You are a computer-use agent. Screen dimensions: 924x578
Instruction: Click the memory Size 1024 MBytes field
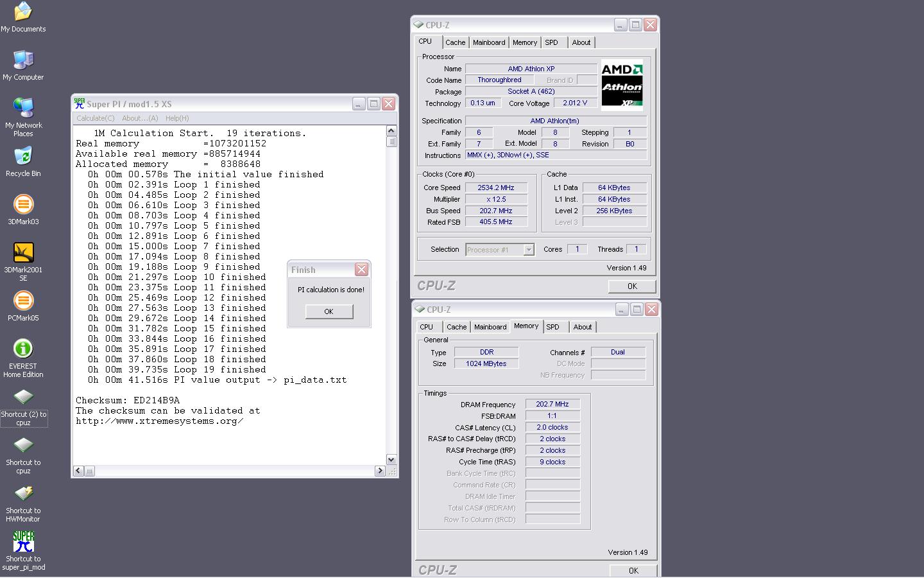486,363
